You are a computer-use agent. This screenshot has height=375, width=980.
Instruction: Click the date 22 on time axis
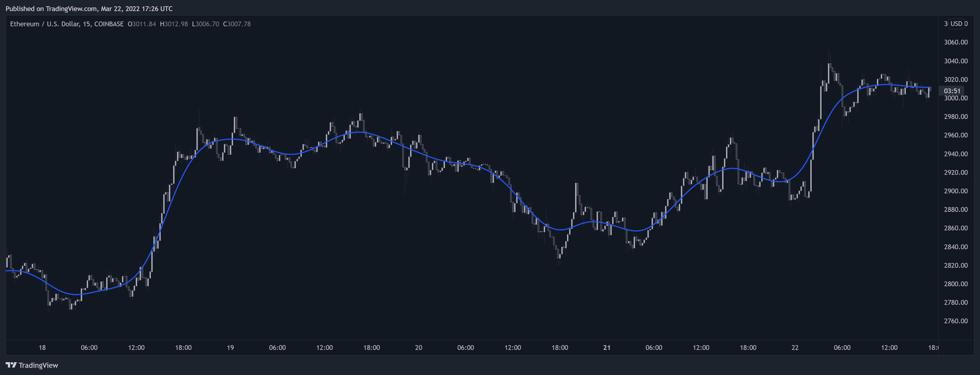click(x=795, y=348)
